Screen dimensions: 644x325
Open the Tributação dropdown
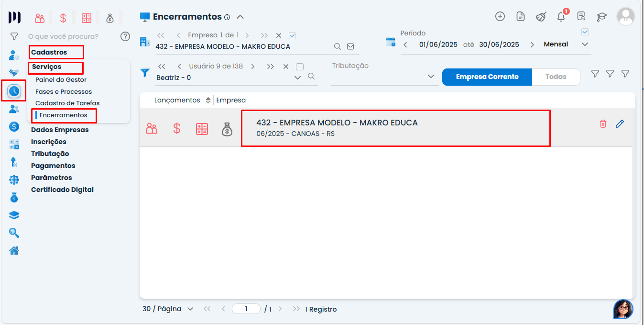(x=431, y=76)
